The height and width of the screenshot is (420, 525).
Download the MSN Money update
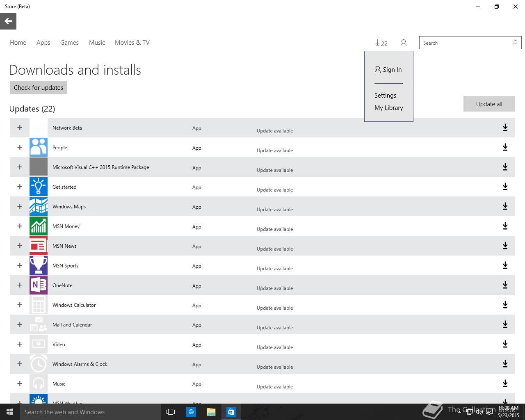point(505,226)
